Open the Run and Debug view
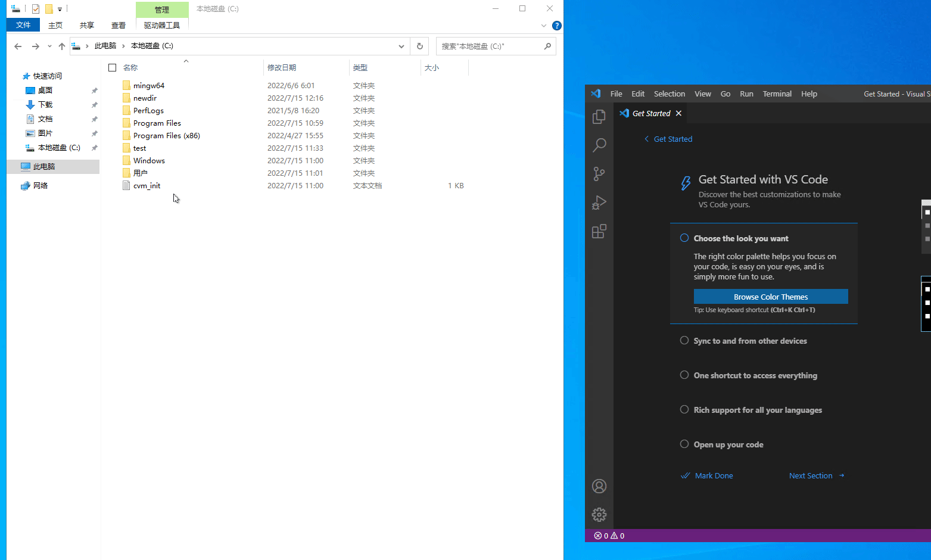The width and height of the screenshot is (931, 560). click(599, 203)
